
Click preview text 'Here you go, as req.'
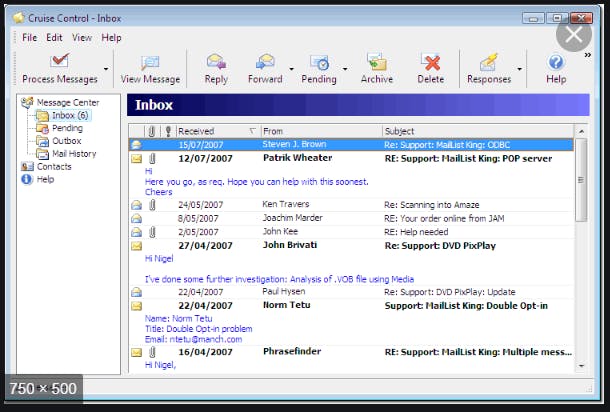184,182
